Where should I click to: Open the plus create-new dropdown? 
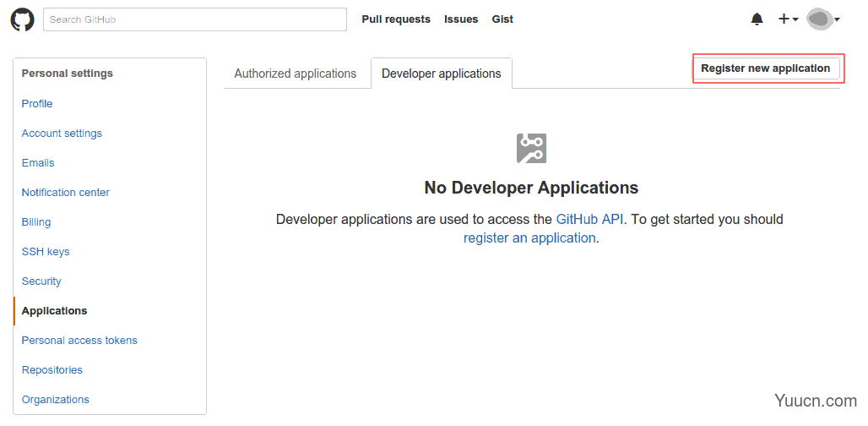tap(789, 19)
